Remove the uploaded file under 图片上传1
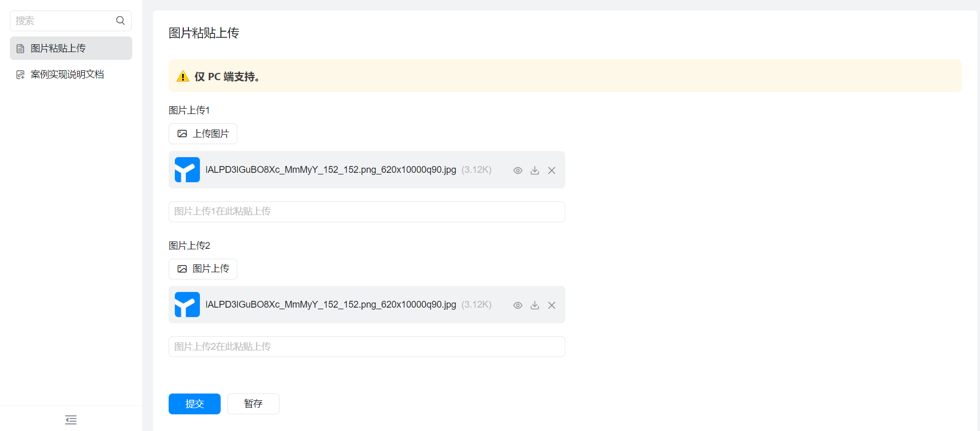This screenshot has height=431, width=980. (552, 170)
